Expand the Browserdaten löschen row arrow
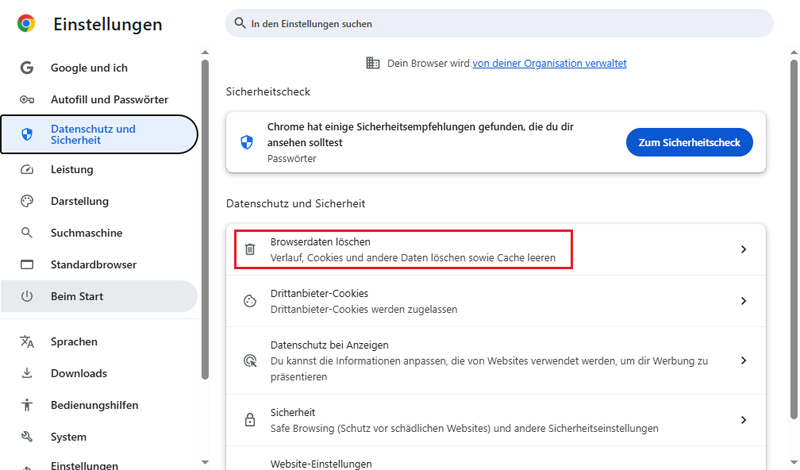 (743, 249)
